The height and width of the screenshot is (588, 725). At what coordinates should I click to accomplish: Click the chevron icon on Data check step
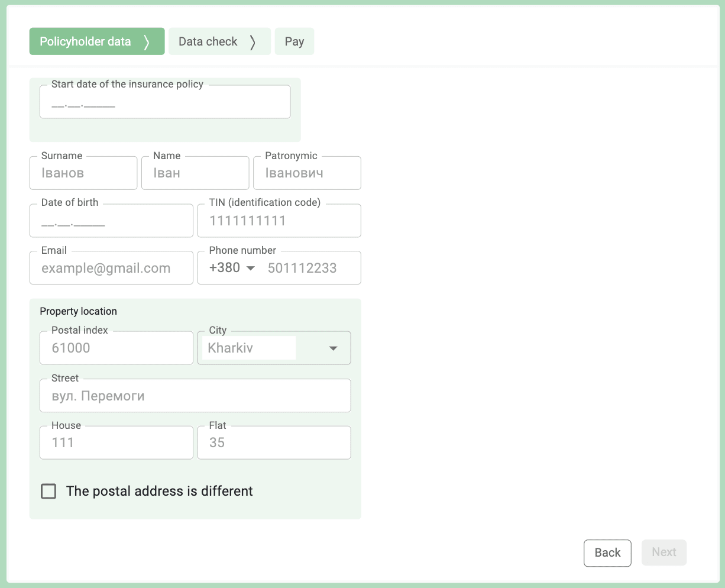253,41
